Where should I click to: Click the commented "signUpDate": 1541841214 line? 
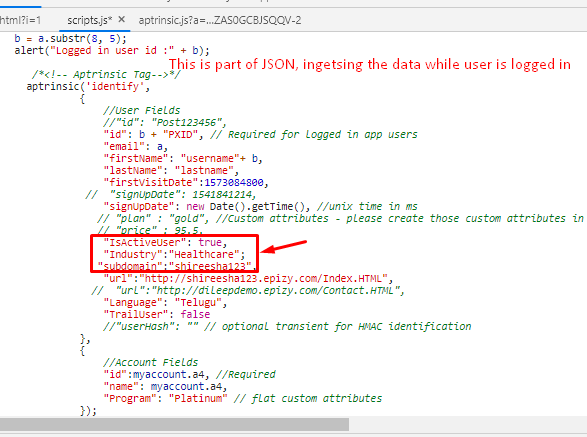(171, 194)
